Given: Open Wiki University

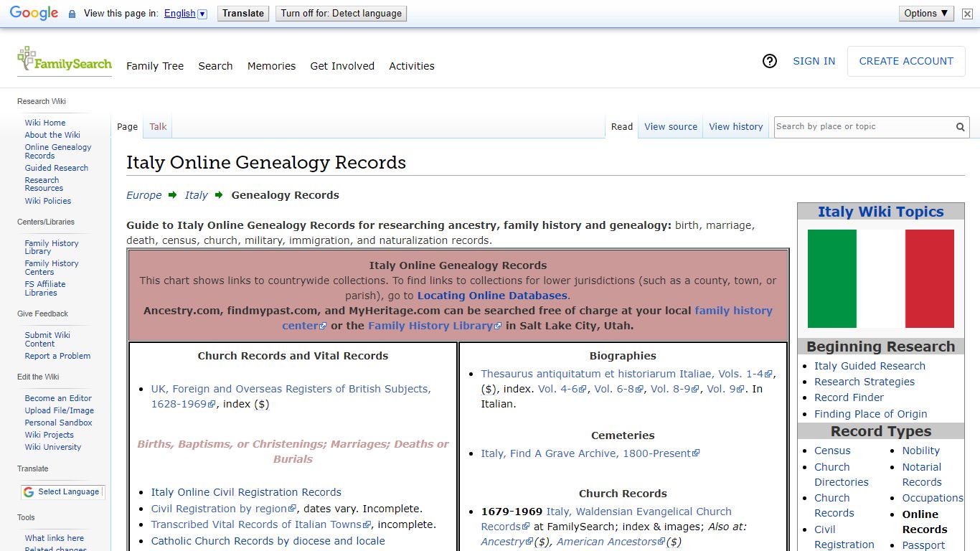Looking at the screenshot, I should 53,447.
